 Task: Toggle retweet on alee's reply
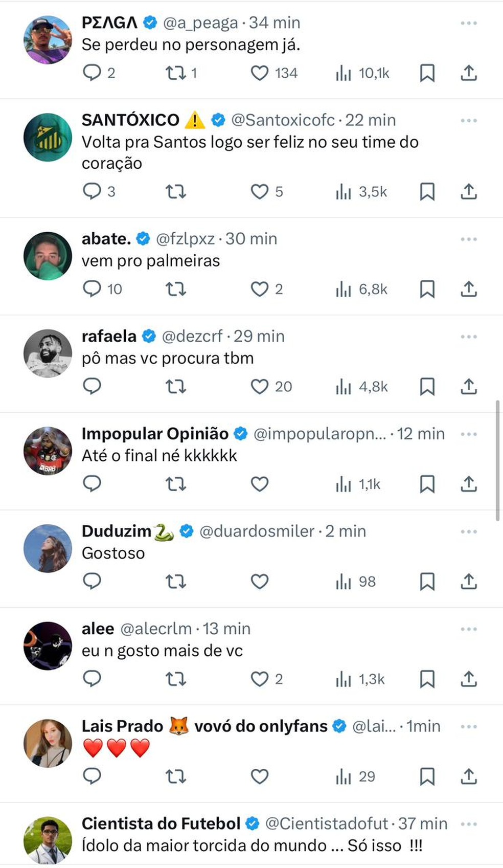tap(175, 679)
